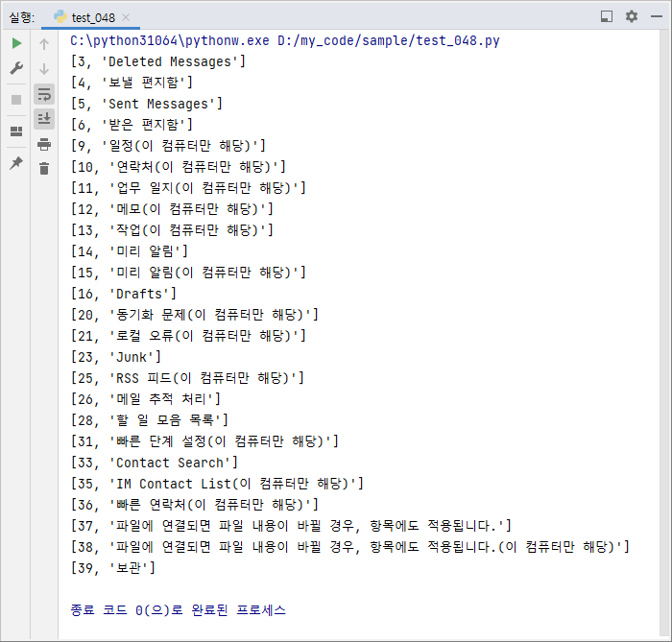Click output line [23, 'Junk']
Screen dimensions: 672x642
point(116,357)
